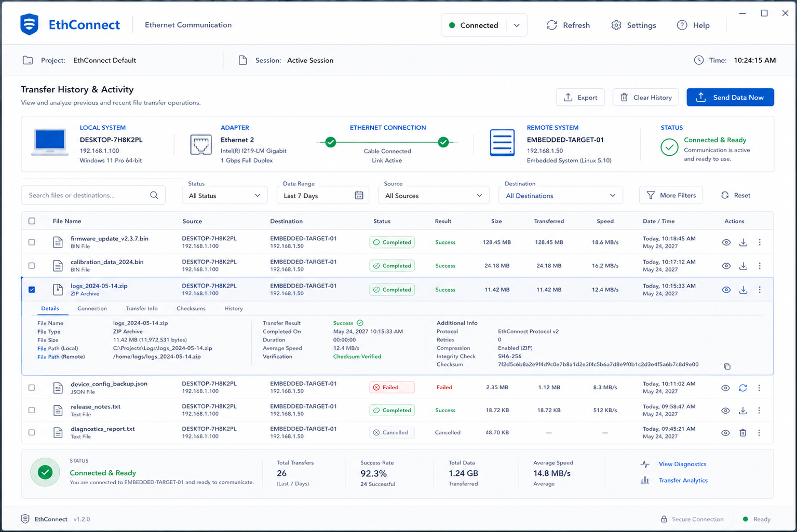This screenshot has height=532, width=797.
Task: Sort by the Date / Time column header
Action: click(x=658, y=221)
